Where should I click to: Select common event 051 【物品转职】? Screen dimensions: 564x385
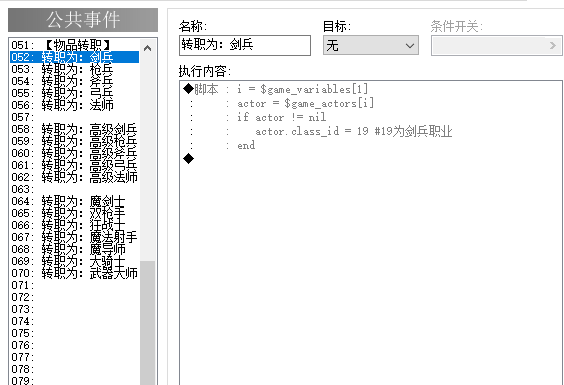pos(74,45)
